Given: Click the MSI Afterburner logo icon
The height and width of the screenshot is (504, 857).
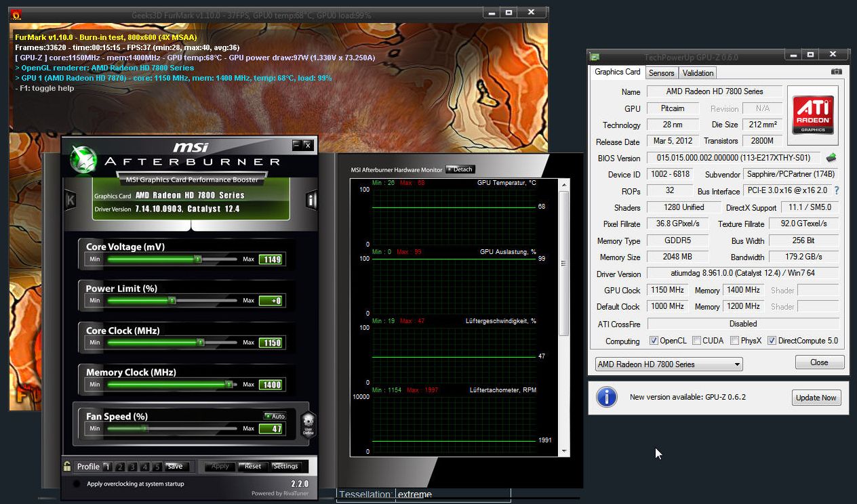Looking at the screenshot, I should (83, 161).
